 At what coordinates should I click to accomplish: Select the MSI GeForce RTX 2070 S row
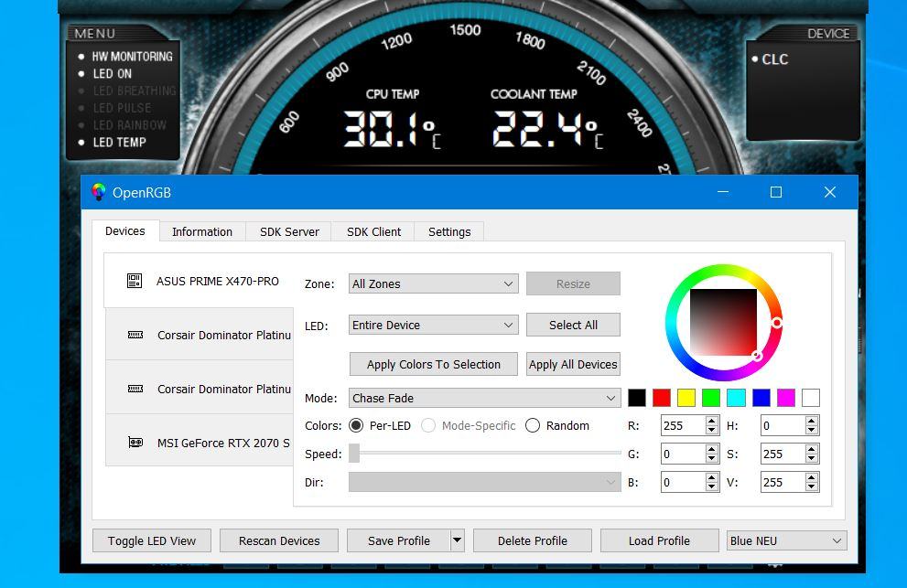[x=199, y=443]
